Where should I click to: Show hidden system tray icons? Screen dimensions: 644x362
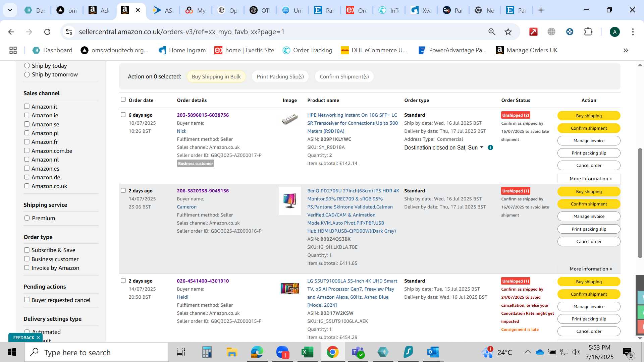[x=528, y=352]
